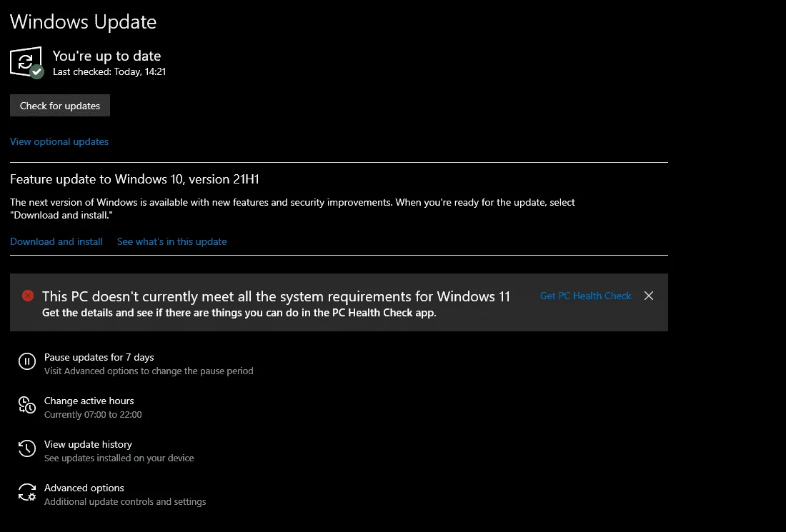Viewport: 786px width, 532px height.
Task: Click Feature update to Windows 10, version 21H1 heading
Action: point(134,179)
